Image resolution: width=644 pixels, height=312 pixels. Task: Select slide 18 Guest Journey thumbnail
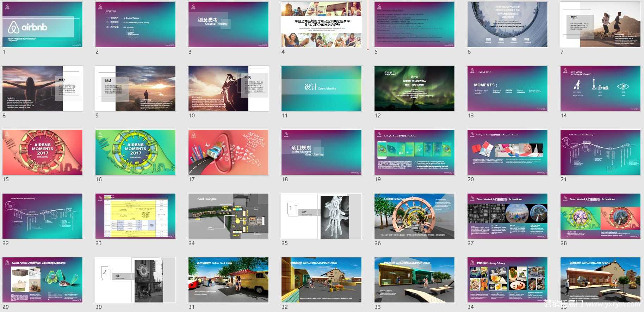coord(322,152)
